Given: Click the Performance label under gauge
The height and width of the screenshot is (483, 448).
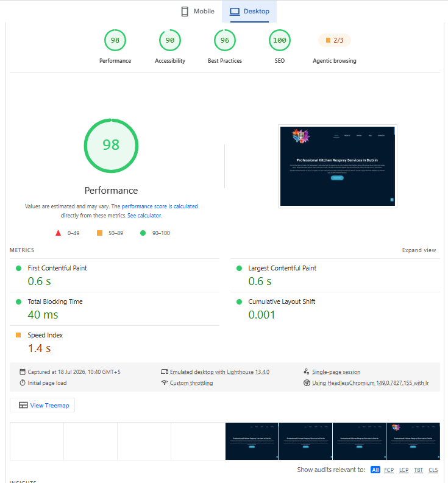Looking at the screenshot, I should (115, 61).
